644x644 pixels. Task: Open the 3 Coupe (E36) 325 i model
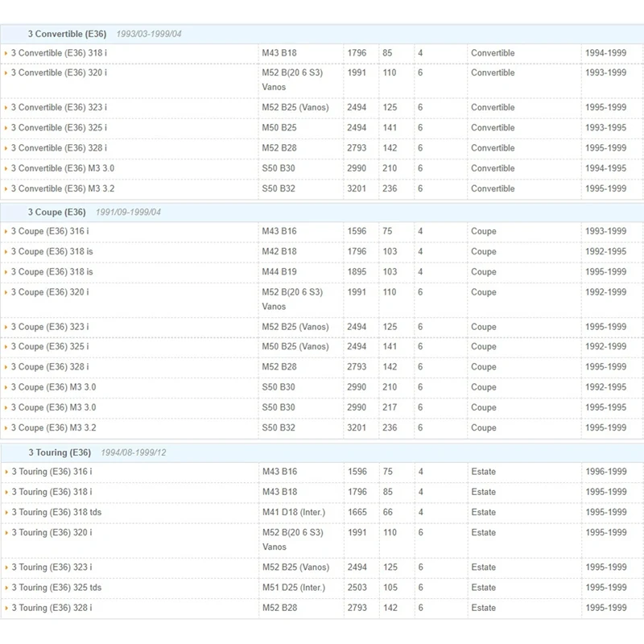pyautogui.click(x=50, y=347)
